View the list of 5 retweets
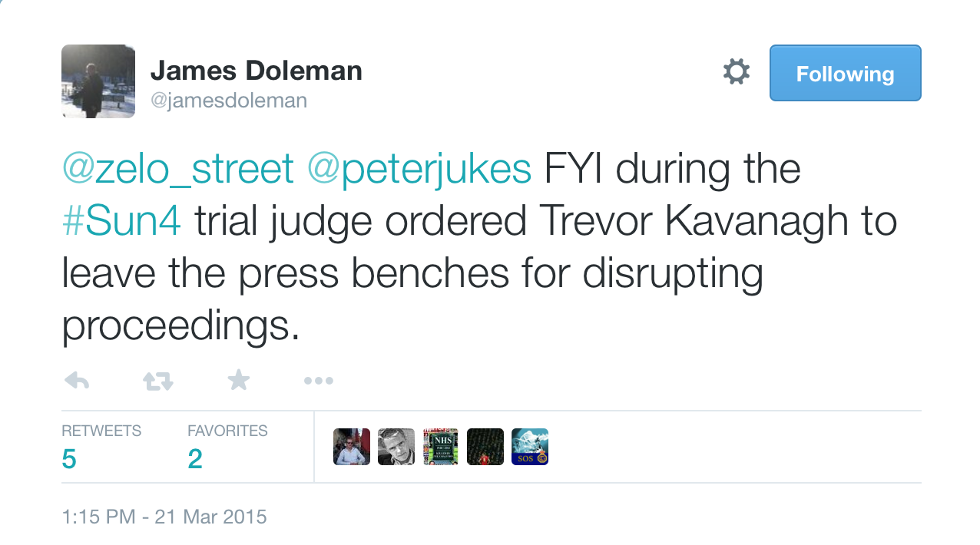This screenshot has height=545, width=980. click(69, 458)
